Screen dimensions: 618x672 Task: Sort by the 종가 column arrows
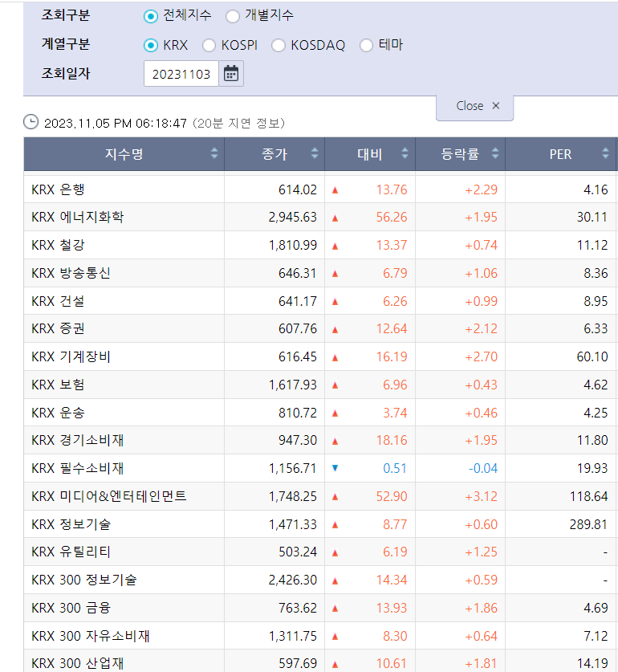click(x=315, y=153)
